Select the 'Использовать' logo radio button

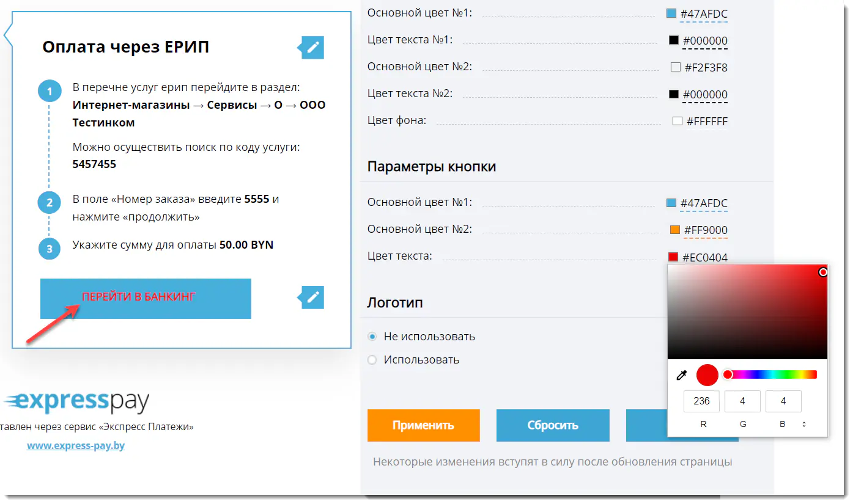[x=372, y=360]
